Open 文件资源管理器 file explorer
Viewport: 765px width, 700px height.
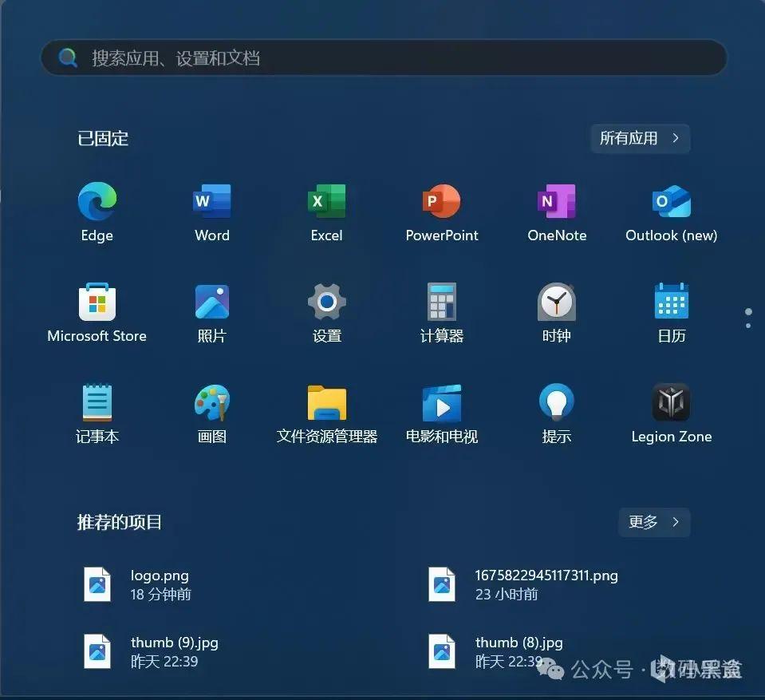[327, 403]
